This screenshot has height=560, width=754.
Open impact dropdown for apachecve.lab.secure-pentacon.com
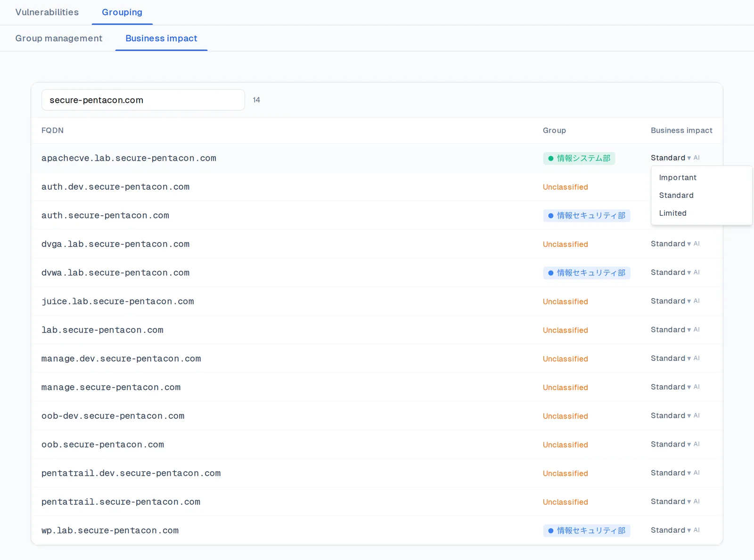tap(671, 158)
